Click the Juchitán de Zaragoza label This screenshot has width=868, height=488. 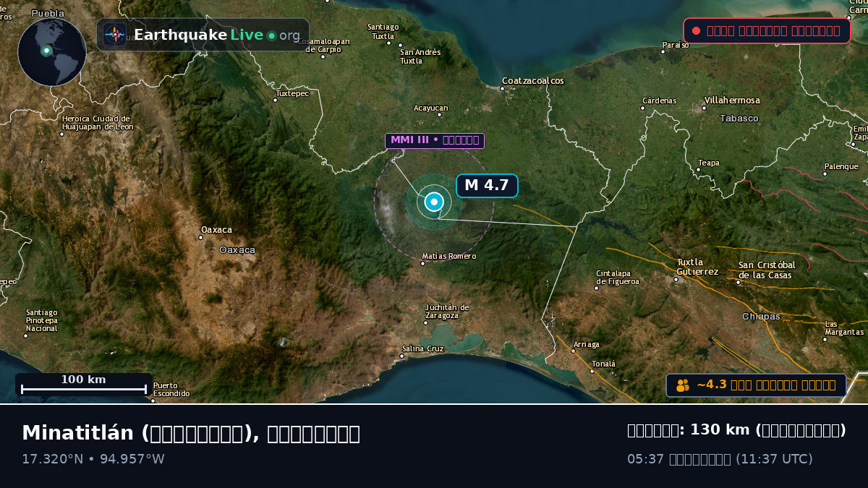coord(447,312)
